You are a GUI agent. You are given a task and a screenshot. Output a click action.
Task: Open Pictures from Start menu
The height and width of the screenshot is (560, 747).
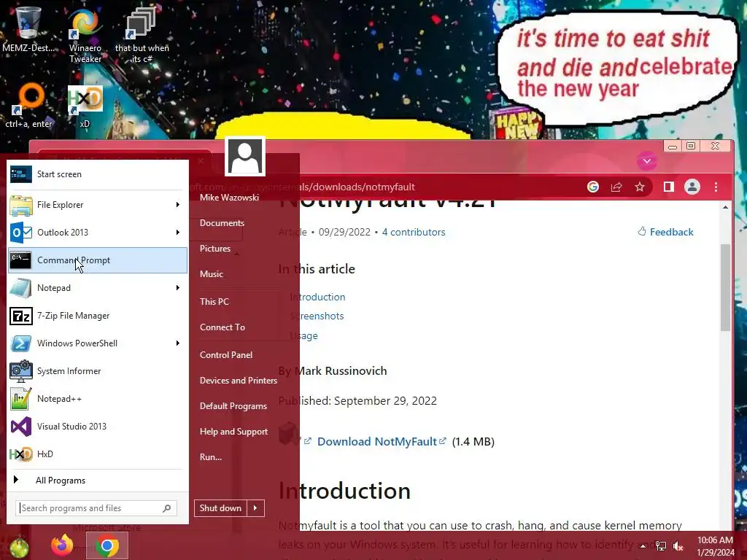coord(215,249)
